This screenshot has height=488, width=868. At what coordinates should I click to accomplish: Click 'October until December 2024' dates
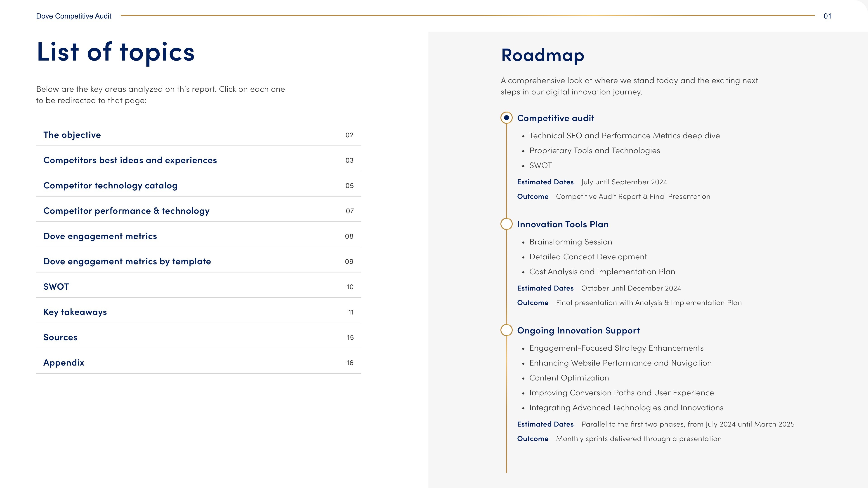coord(631,288)
